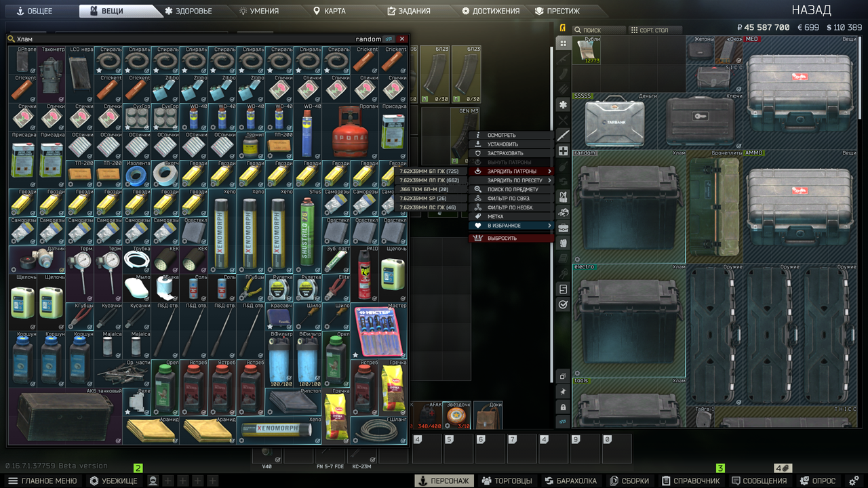
Task: Open the Барахолка flea market
Action: coord(571,481)
